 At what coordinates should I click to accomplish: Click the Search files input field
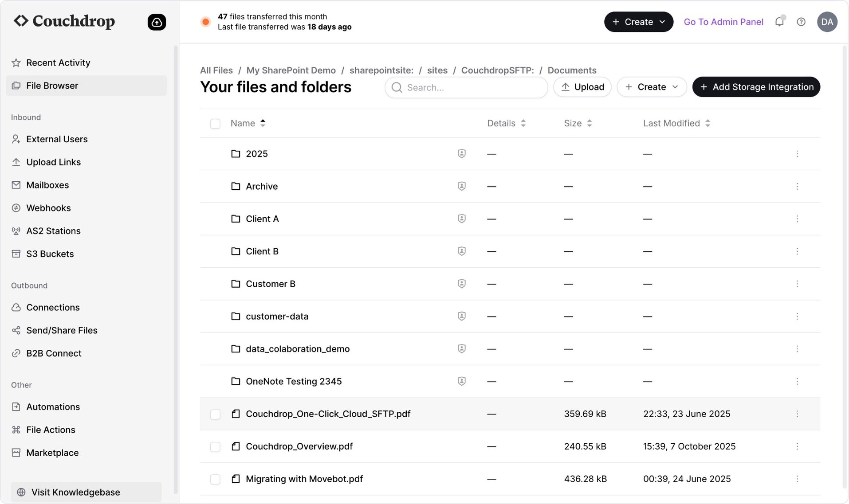[x=466, y=87]
